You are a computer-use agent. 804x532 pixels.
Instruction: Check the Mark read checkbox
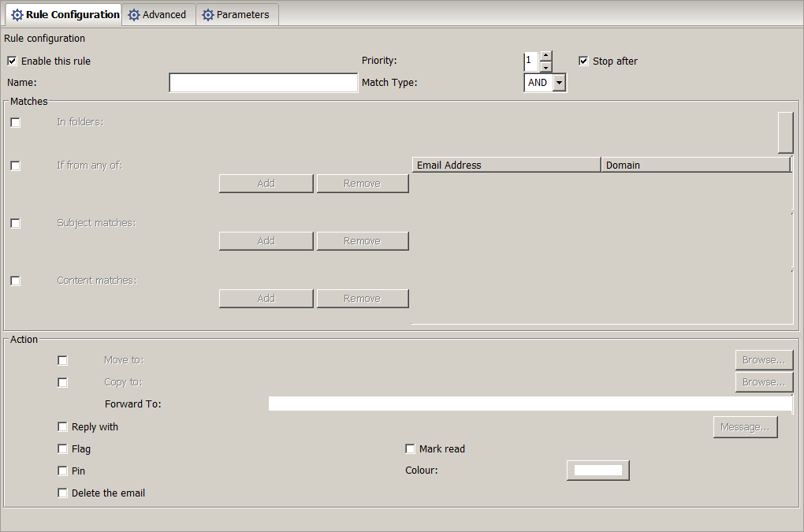[x=410, y=449]
